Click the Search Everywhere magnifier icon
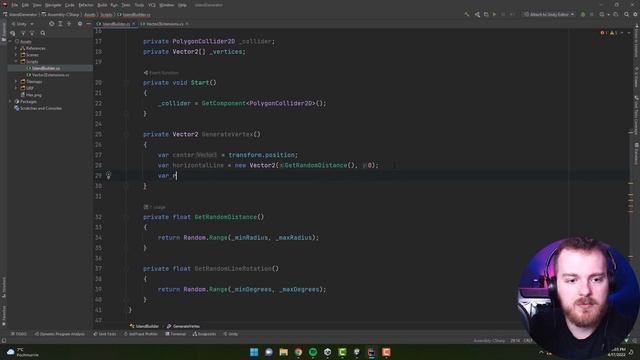 click(626, 15)
